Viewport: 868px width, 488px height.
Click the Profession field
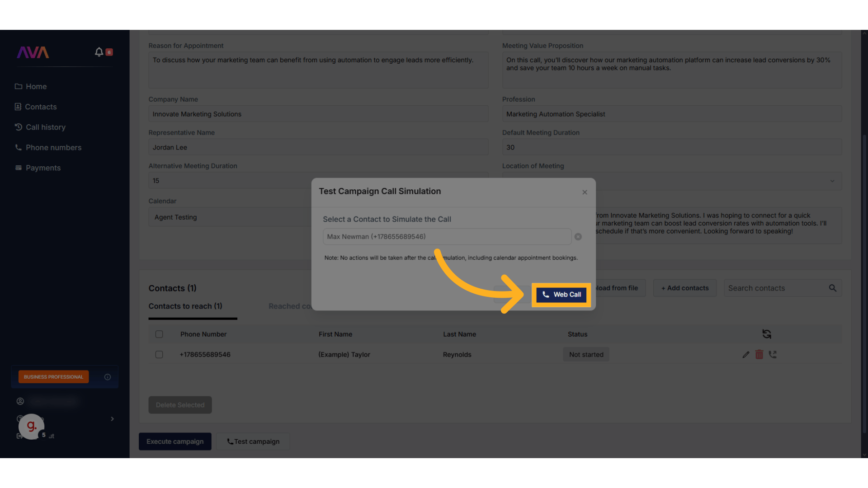click(x=672, y=114)
